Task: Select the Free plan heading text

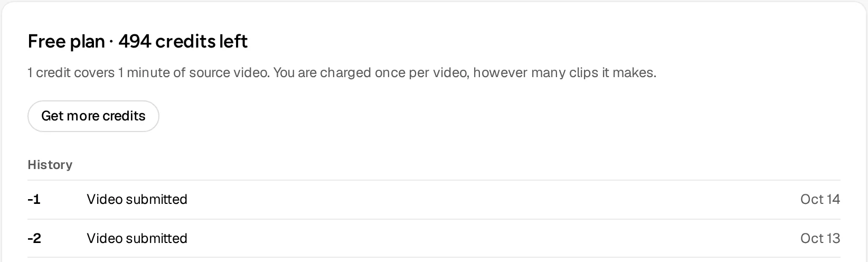Action: point(66,41)
